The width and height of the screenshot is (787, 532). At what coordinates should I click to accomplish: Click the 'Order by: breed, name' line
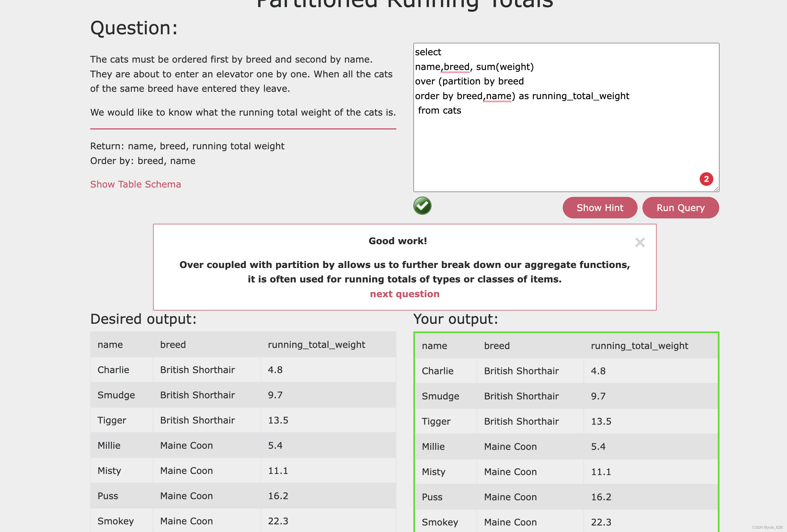(x=143, y=161)
